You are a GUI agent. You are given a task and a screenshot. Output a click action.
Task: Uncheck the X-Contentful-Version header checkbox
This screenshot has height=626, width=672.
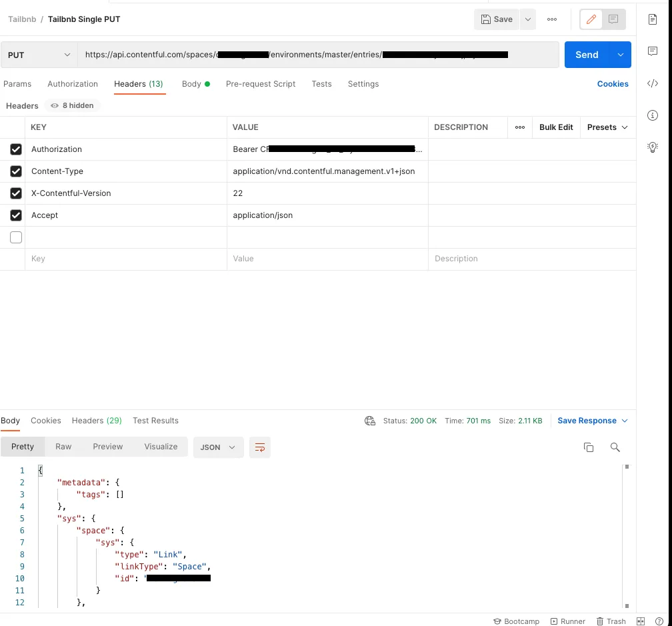[x=16, y=193]
